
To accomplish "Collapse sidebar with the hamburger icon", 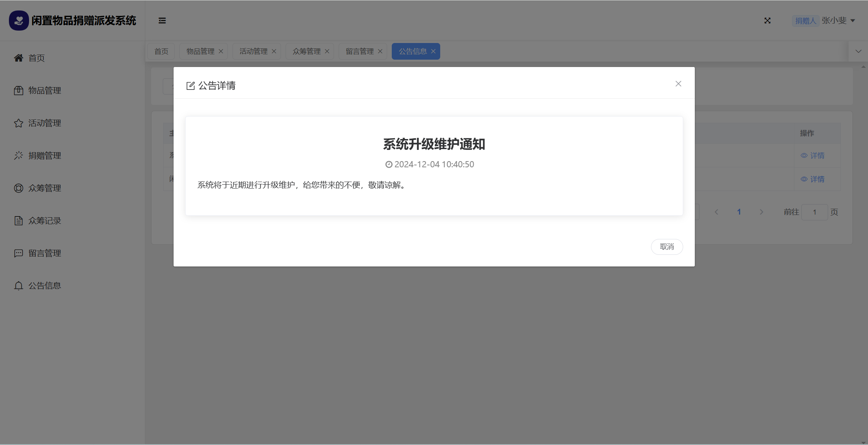I will (x=162, y=21).
